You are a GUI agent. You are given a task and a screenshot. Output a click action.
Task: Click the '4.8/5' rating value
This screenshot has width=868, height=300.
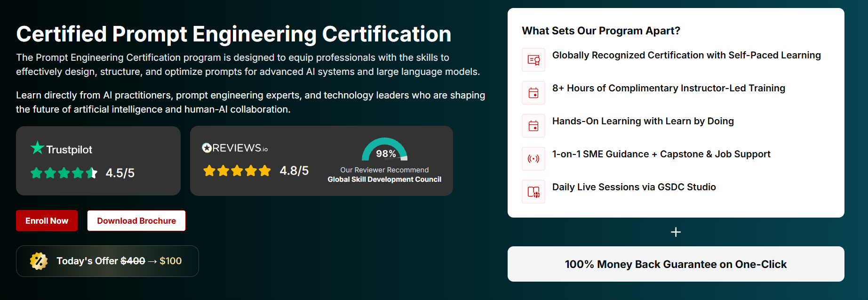[294, 170]
